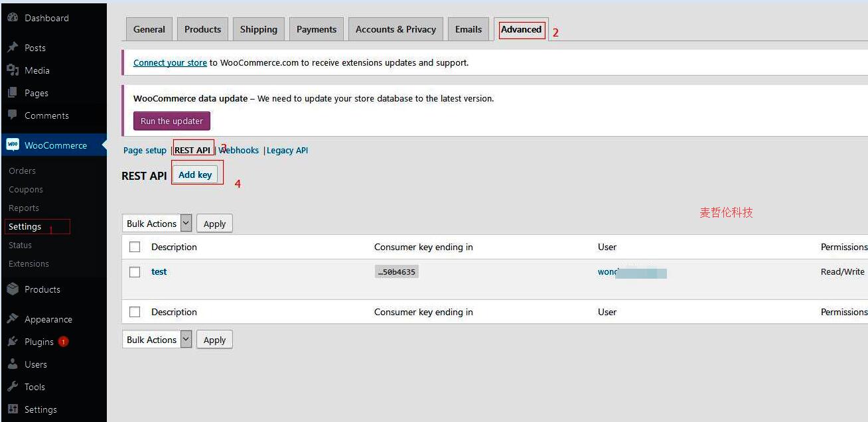Image resolution: width=868 pixels, height=422 pixels.
Task: Click the Media library icon
Action: (x=13, y=70)
